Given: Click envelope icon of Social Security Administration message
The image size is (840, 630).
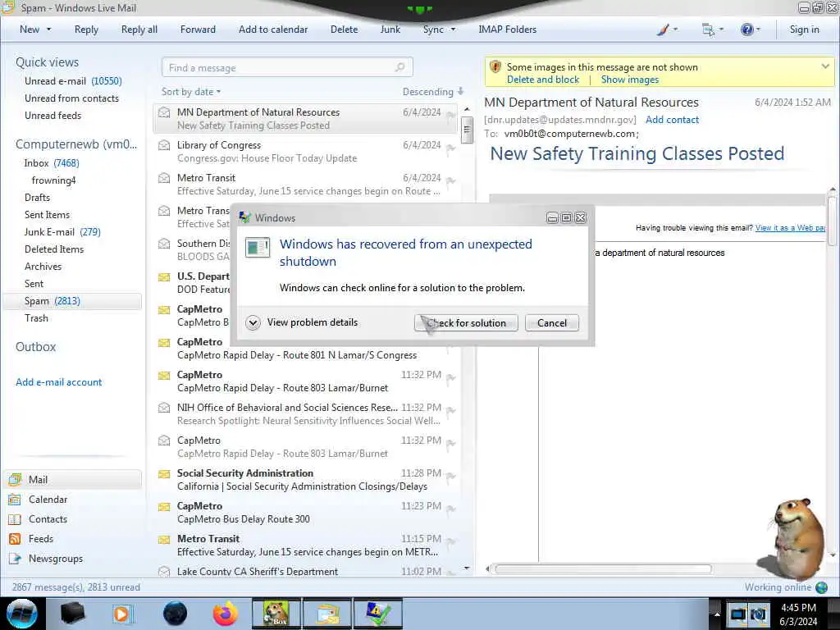Looking at the screenshot, I should coord(164,473).
